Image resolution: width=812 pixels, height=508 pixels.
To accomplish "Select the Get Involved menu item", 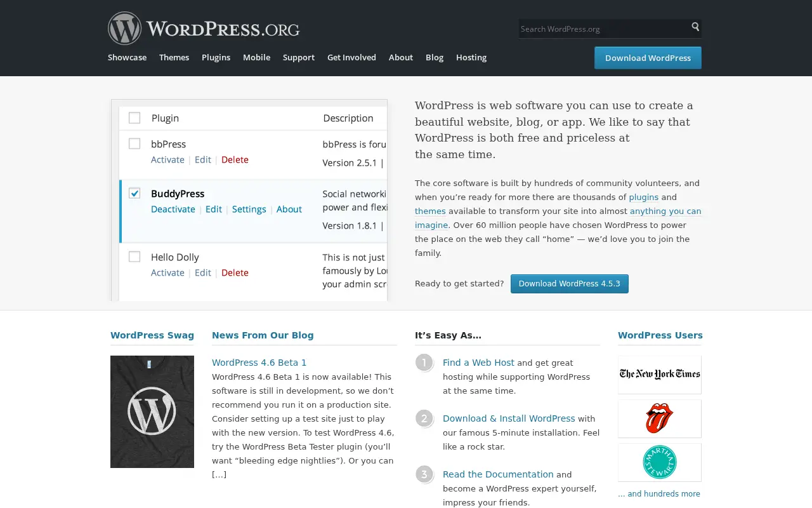I will click(x=351, y=57).
